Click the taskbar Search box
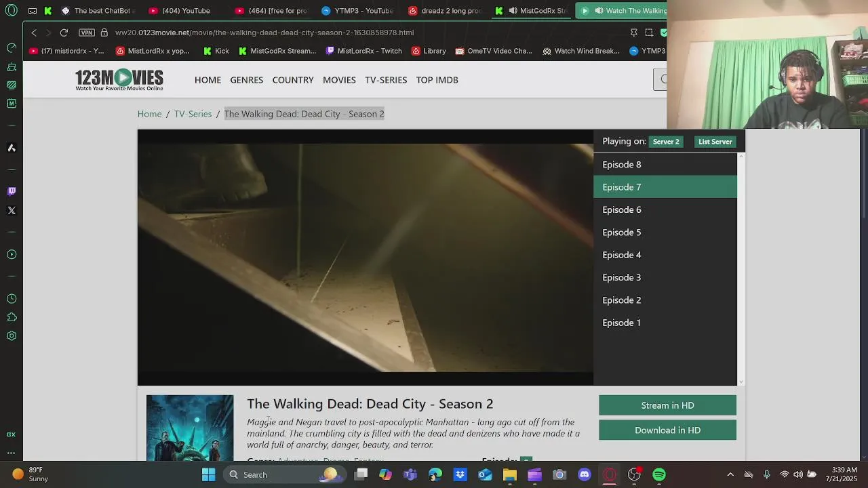 pyautogui.click(x=285, y=474)
